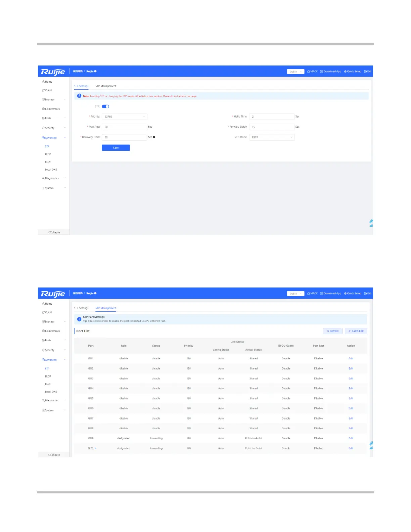Image resolution: width=411 pixels, height=532 pixels.
Task: Click the blue Save button
Action: coord(116,148)
